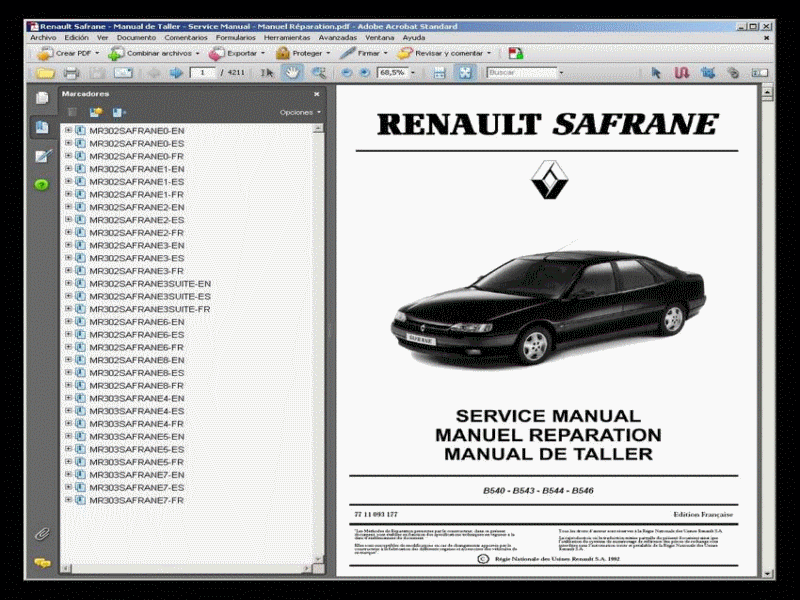Go to next page arrow
800x600 pixels.
(176, 73)
